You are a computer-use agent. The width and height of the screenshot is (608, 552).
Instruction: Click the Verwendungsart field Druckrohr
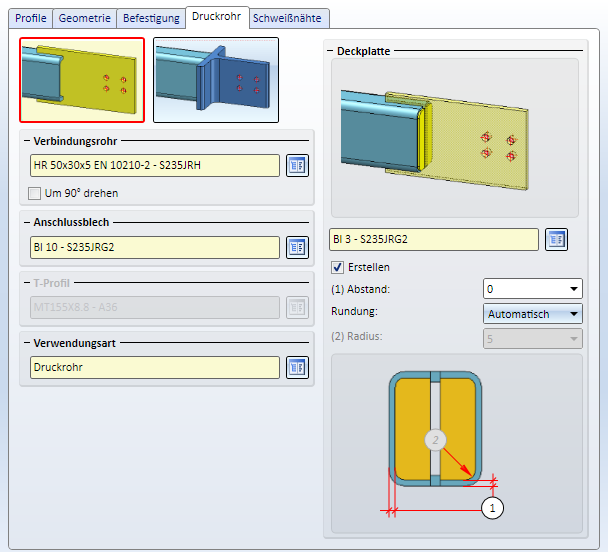[x=155, y=367]
